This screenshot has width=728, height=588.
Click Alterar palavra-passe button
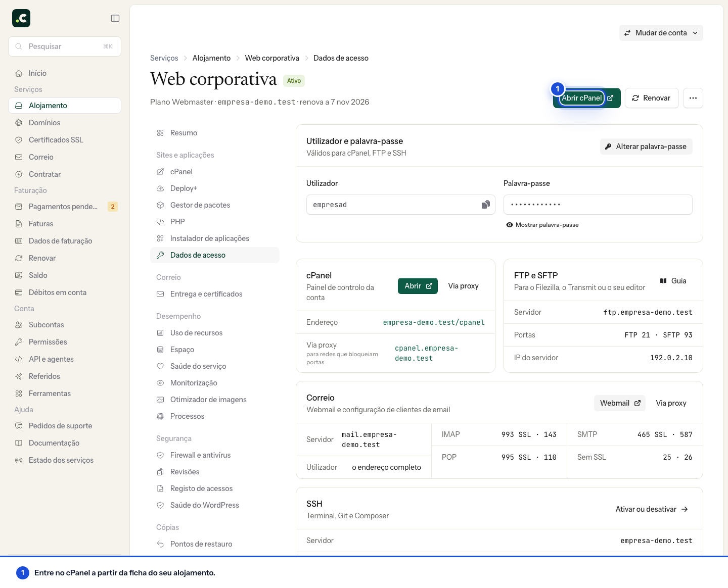646,146
